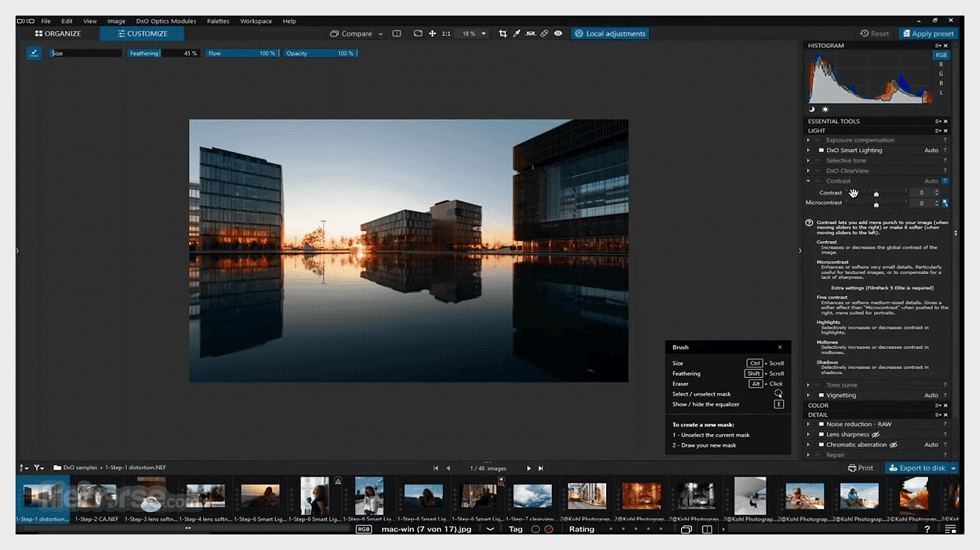Viewport: 980px width, 550px height.
Task: Open the Image menu
Action: [116, 21]
